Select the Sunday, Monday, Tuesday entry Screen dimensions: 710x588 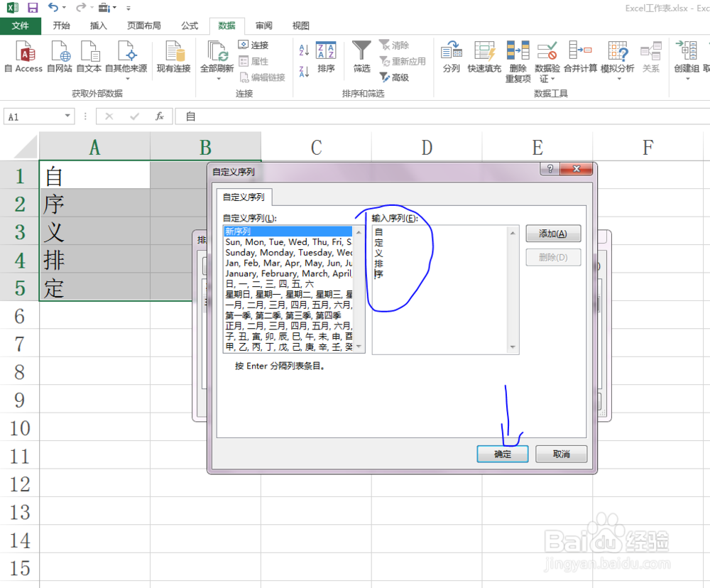[288, 252]
